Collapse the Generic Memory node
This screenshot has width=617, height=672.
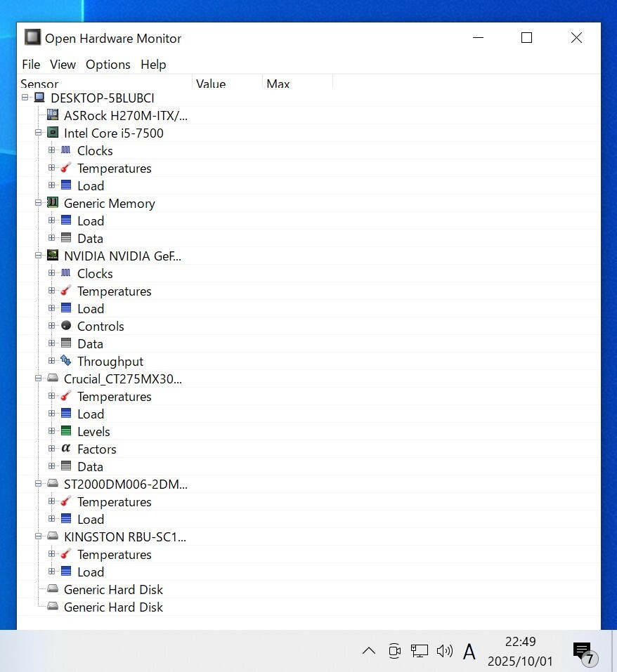38,203
